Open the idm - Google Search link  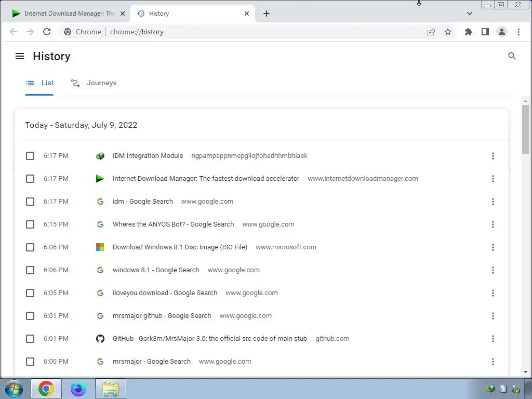(143, 202)
